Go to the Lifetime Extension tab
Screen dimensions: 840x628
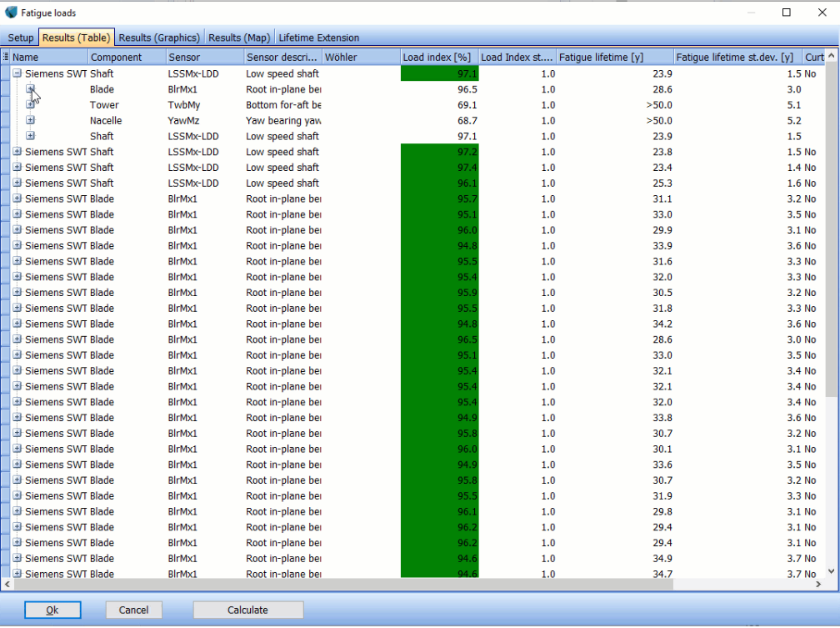point(318,38)
